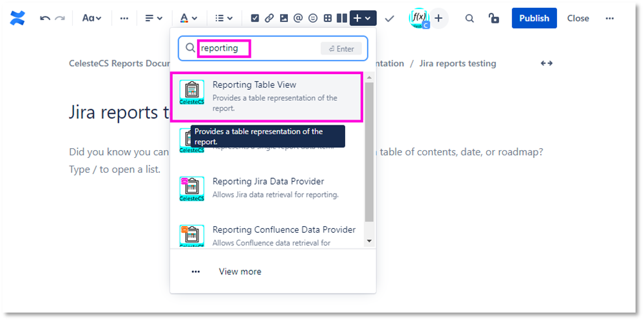Open the Jira reports testing breadcrumb
The width and height of the screenshot is (644, 321).
457,64
